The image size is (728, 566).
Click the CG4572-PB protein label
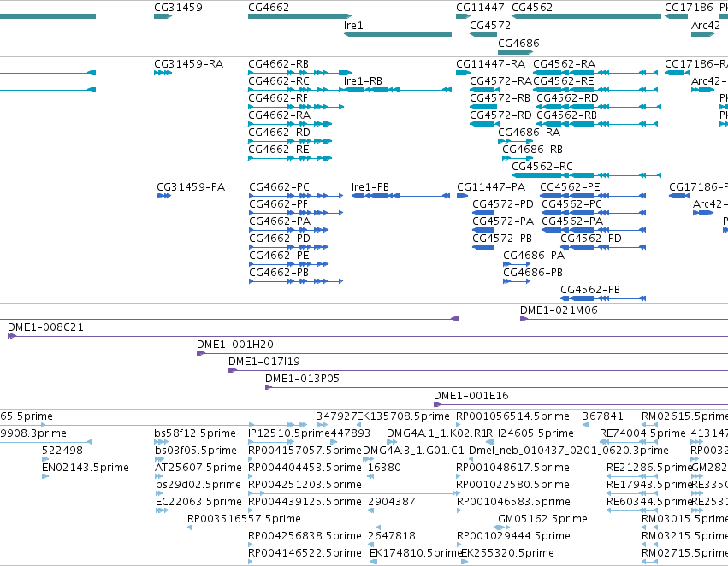pos(502,239)
